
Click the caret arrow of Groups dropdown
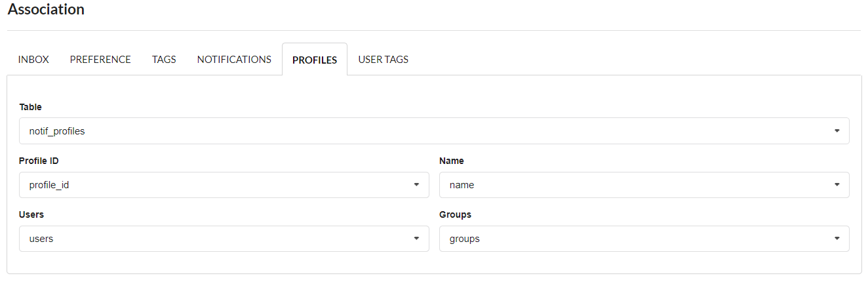837,239
